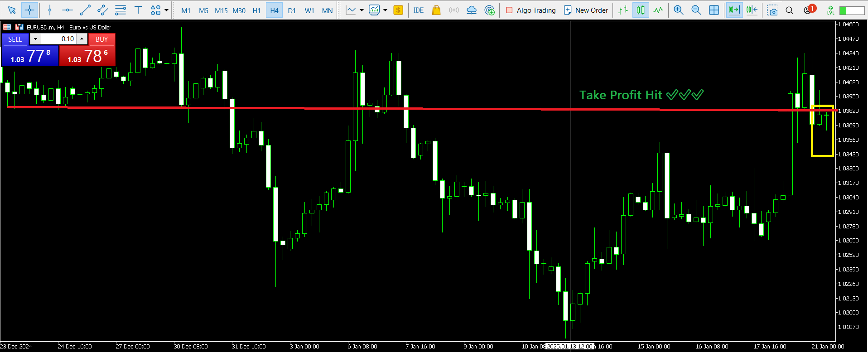868x353 pixels.
Task: Open the MQL5 Market shopping bag
Action: pyautogui.click(x=436, y=10)
